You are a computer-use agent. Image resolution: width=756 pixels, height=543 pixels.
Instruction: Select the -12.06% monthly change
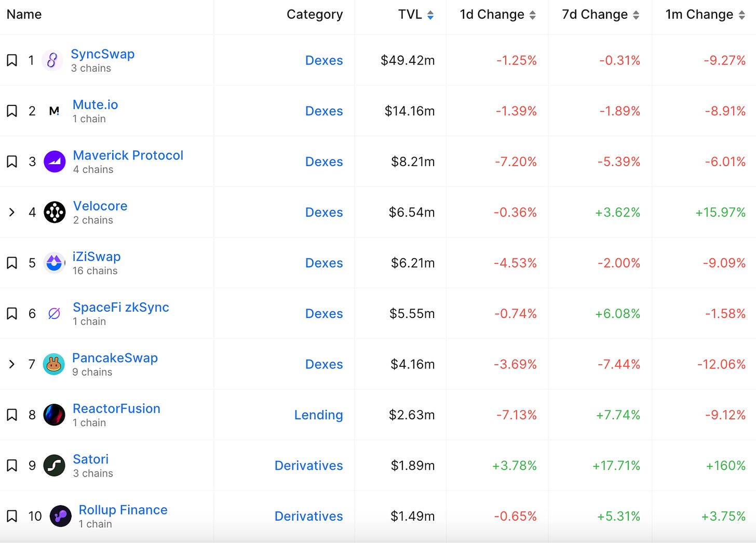coord(722,364)
